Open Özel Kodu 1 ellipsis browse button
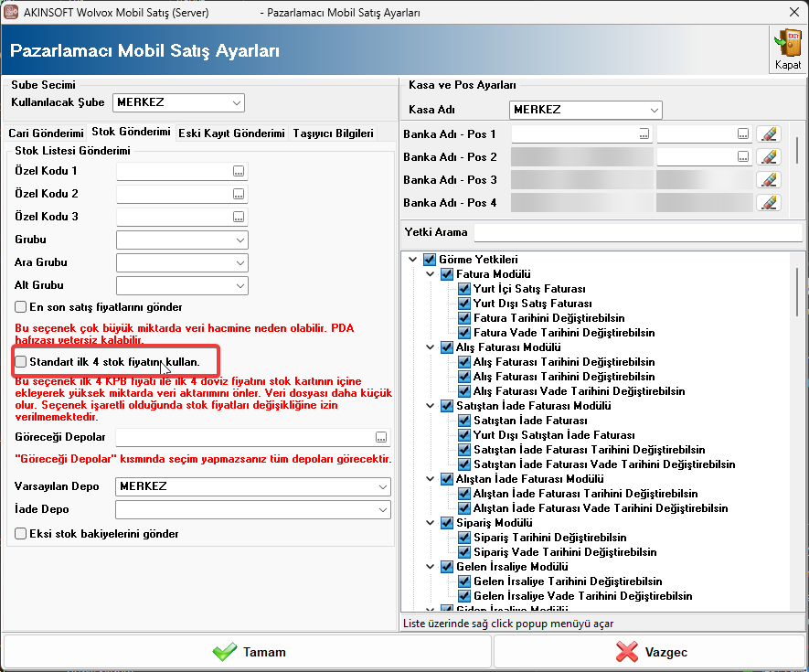 [239, 171]
